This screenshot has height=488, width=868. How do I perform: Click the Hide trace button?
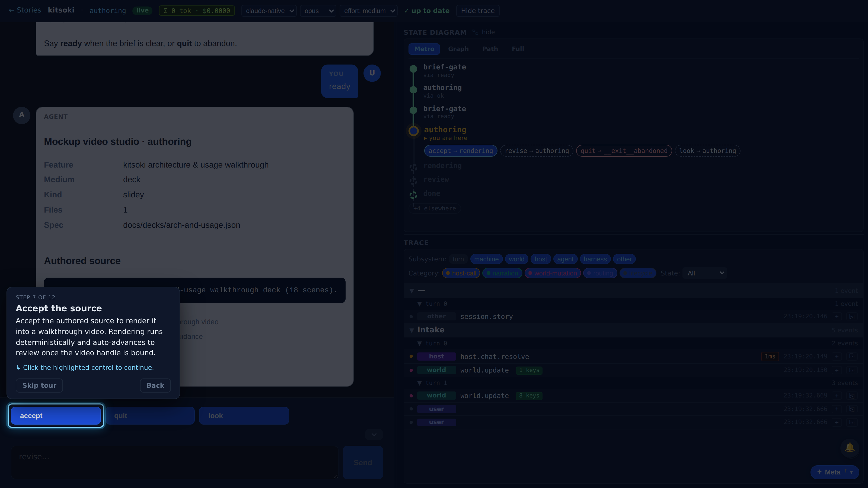click(x=477, y=11)
